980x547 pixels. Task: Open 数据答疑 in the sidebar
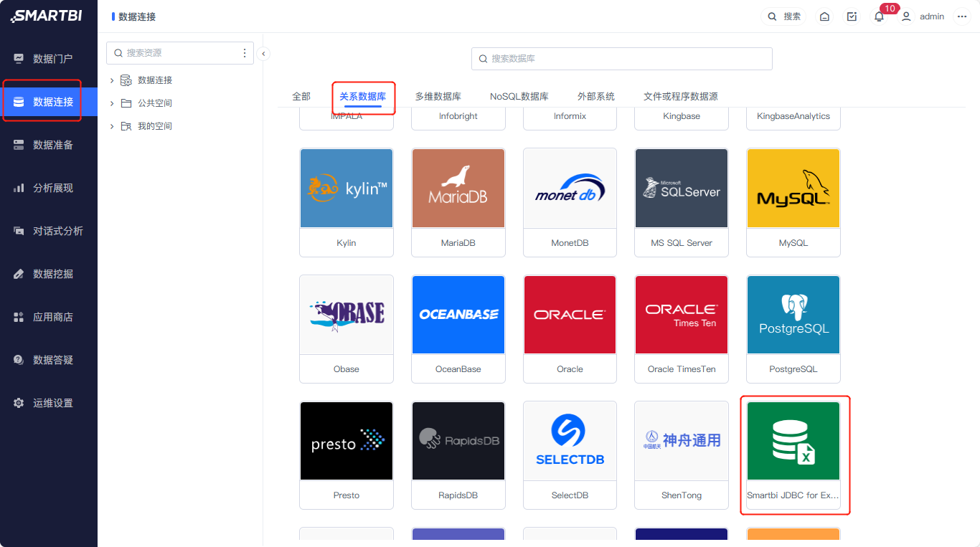pyautogui.click(x=49, y=360)
